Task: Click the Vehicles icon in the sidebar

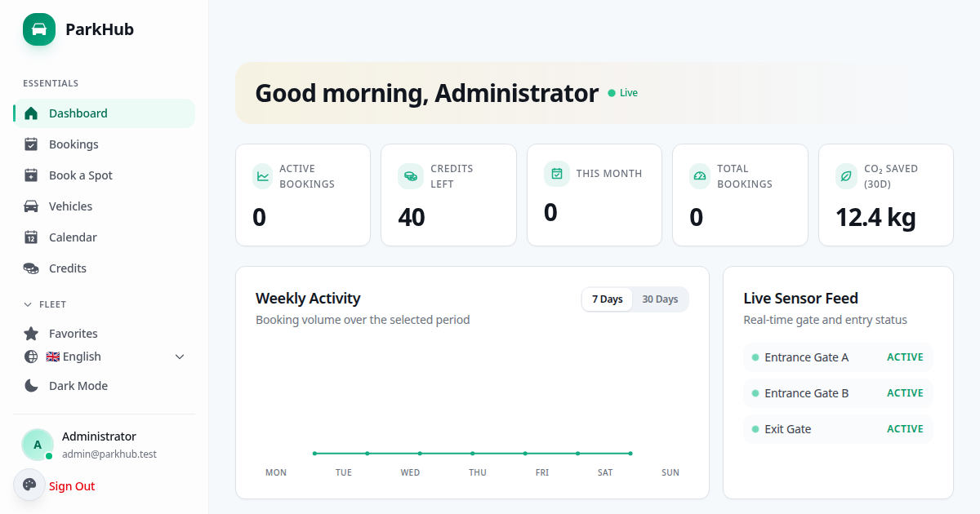Action: tap(31, 206)
